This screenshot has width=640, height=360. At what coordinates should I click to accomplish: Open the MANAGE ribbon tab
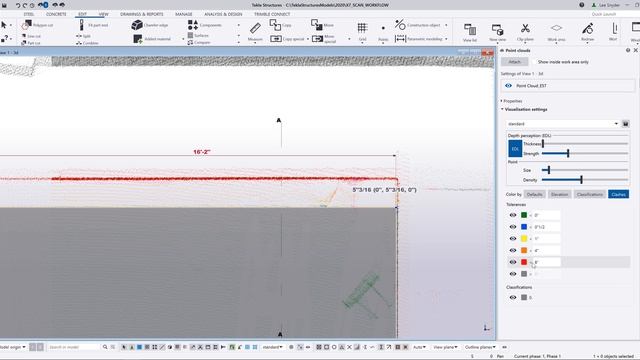click(184, 14)
